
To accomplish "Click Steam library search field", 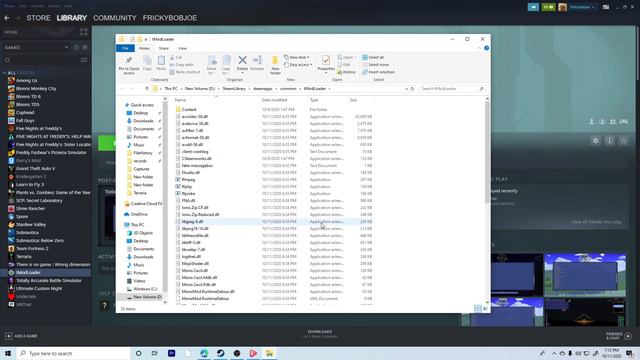I will tap(41, 60).
